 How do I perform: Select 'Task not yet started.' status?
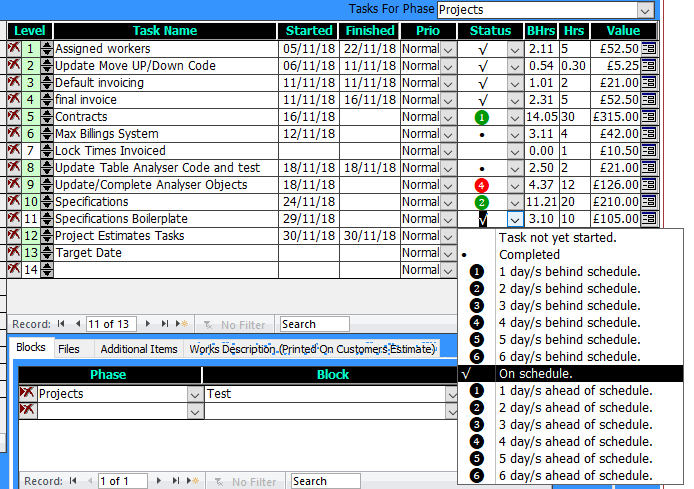coord(571,238)
